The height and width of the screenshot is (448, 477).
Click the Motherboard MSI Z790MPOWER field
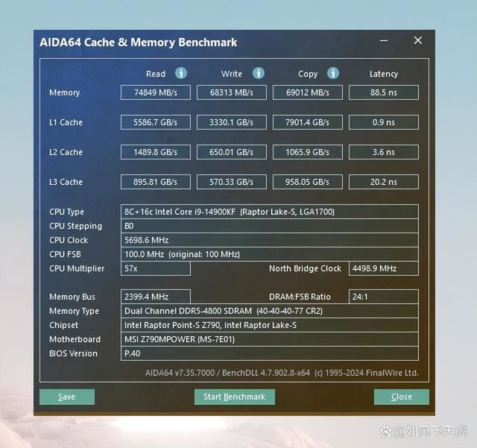(x=269, y=339)
